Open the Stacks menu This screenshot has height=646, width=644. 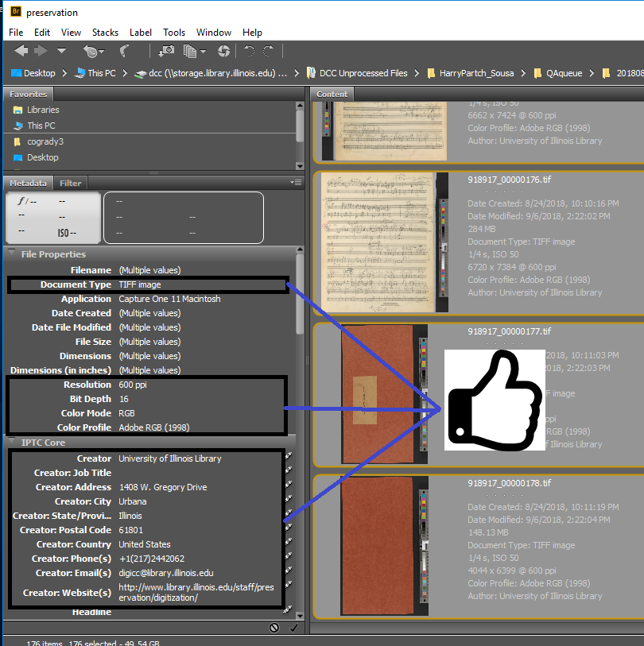[x=105, y=33]
